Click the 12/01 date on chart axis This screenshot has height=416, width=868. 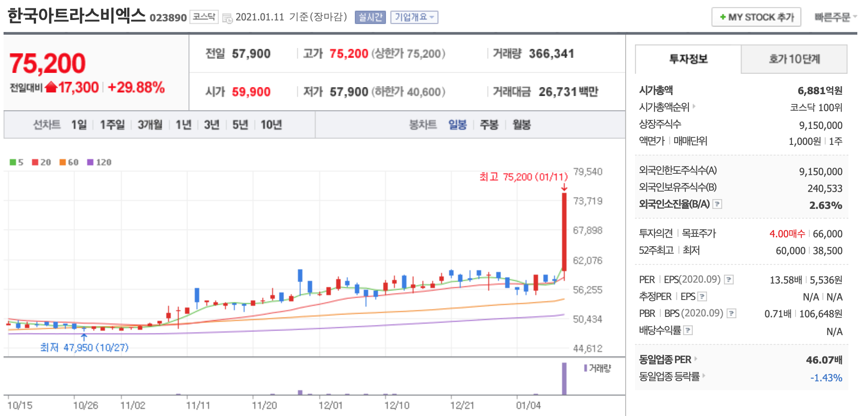click(330, 405)
